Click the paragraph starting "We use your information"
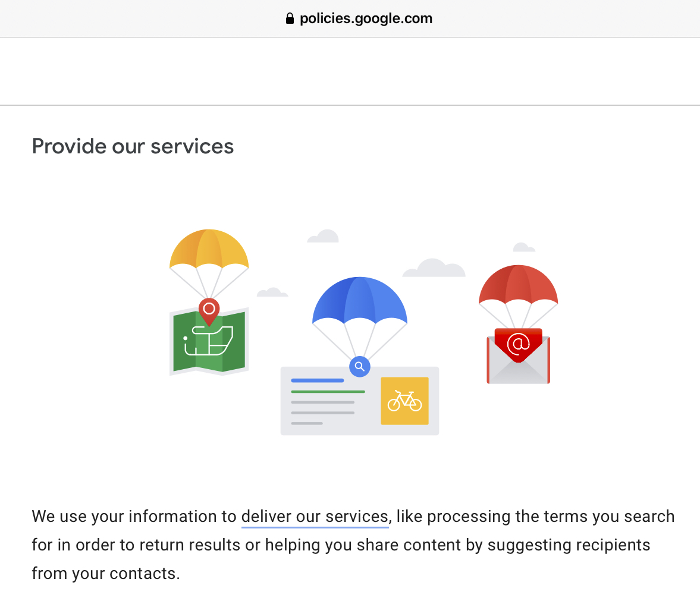 coord(353,545)
